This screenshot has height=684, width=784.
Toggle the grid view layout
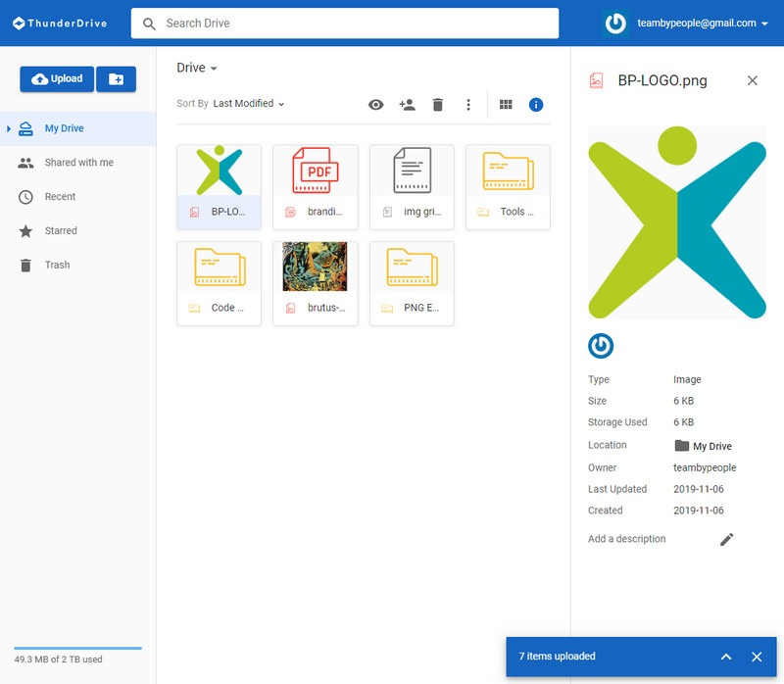tap(506, 105)
